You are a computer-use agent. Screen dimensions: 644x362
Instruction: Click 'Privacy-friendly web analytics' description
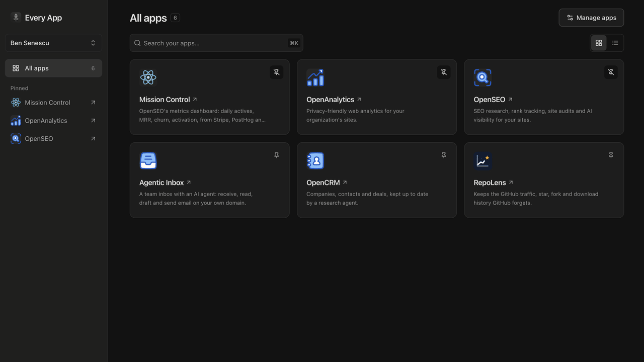355,115
